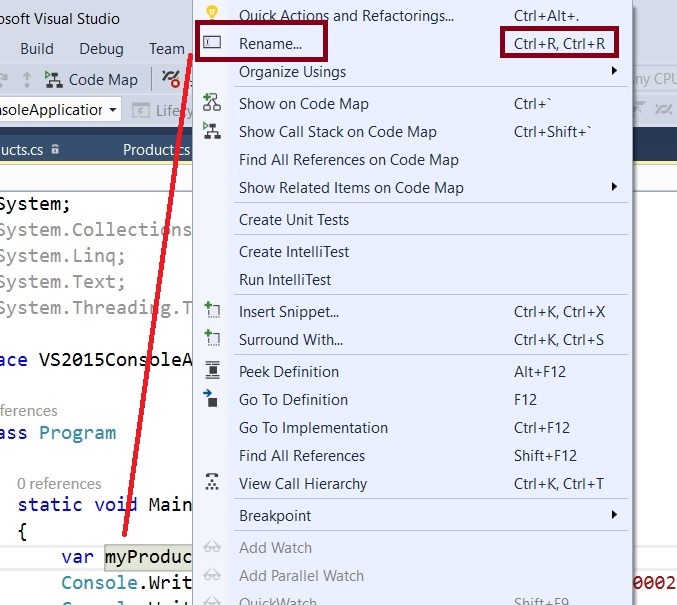
Task: Click the Insert Snippet icon
Action: 211,311
